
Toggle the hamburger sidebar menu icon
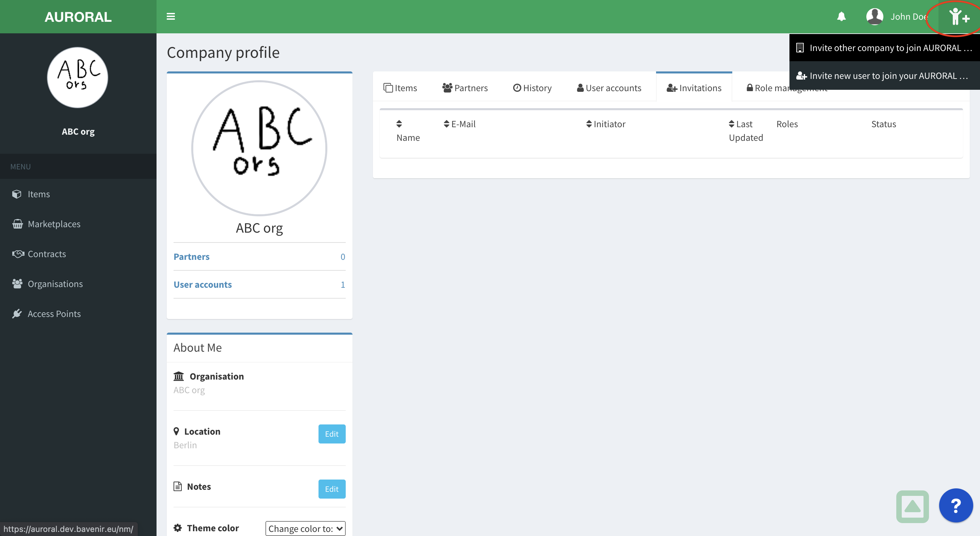(x=171, y=16)
